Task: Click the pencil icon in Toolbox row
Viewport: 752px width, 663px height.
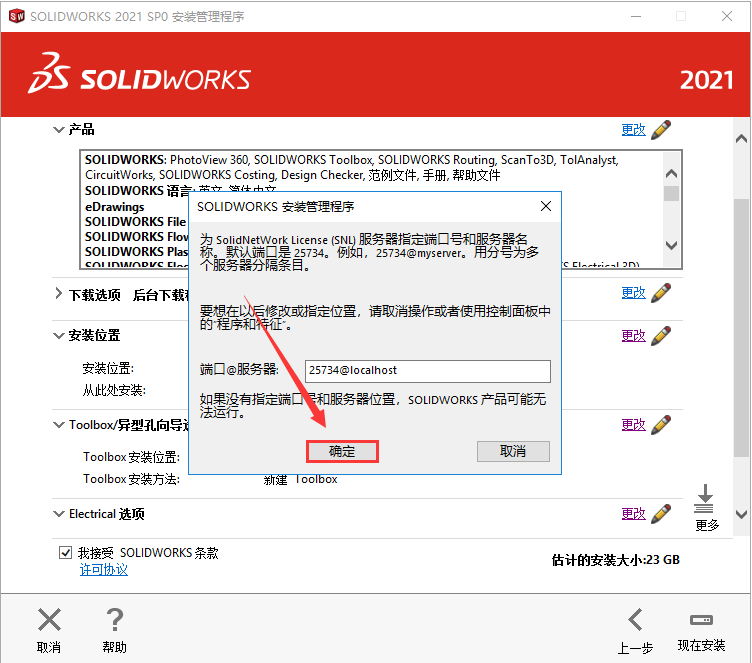Action: point(661,425)
